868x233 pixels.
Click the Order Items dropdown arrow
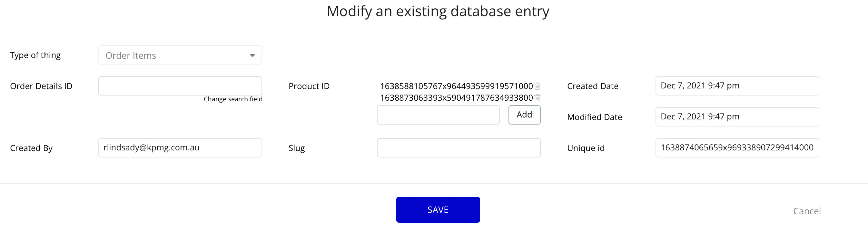(252, 56)
